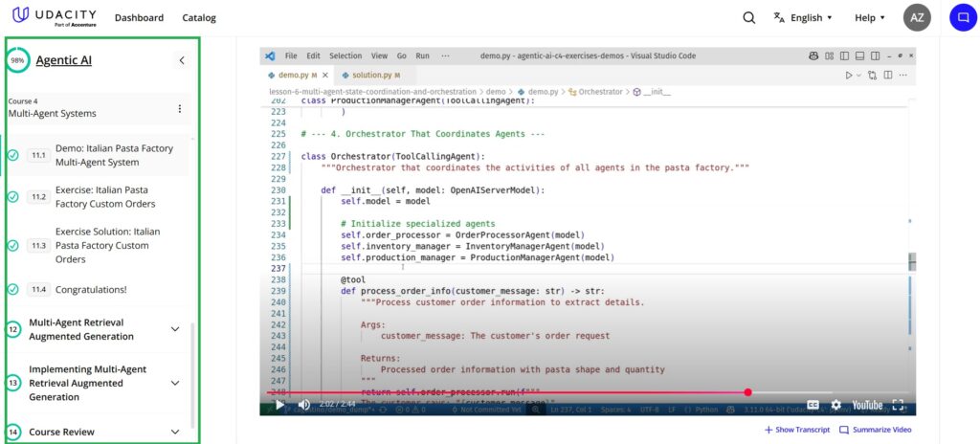Close the demo.py tab with its X
The image size is (980, 444).
[326, 76]
